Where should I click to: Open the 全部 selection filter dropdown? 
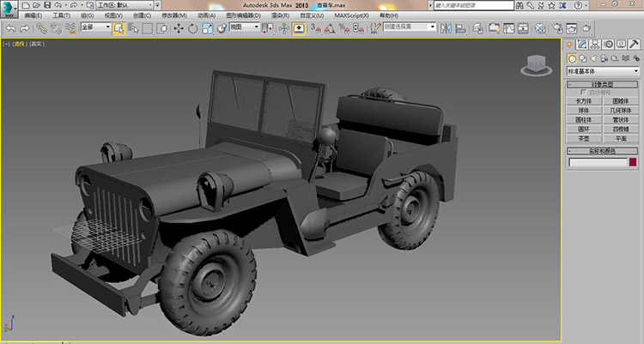(x=95, y=27)
